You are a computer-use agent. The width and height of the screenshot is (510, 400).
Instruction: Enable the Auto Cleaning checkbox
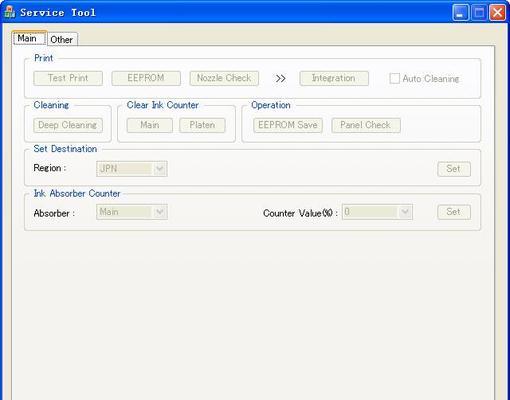tap(394, 79)
